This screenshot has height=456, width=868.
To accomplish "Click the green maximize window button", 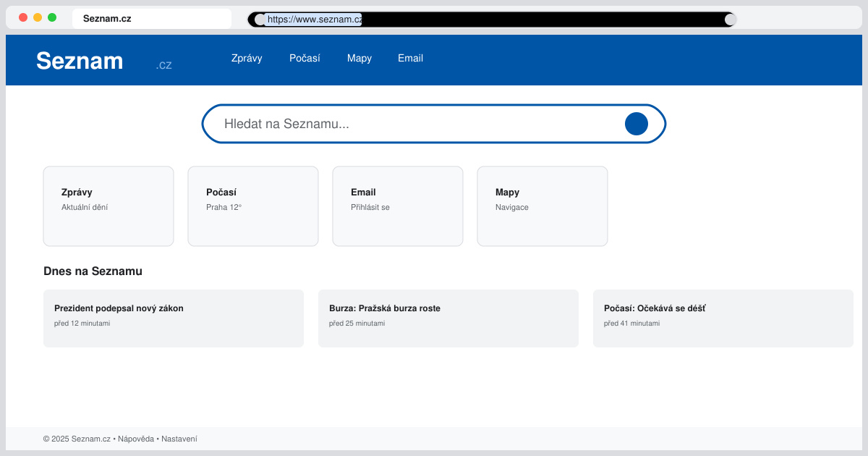I will [x=52, y=17].
